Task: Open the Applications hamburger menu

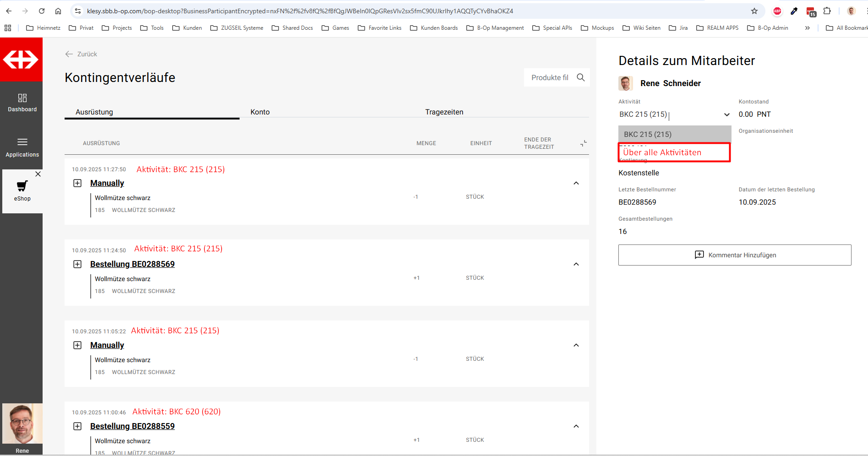Action: (22, 142)
